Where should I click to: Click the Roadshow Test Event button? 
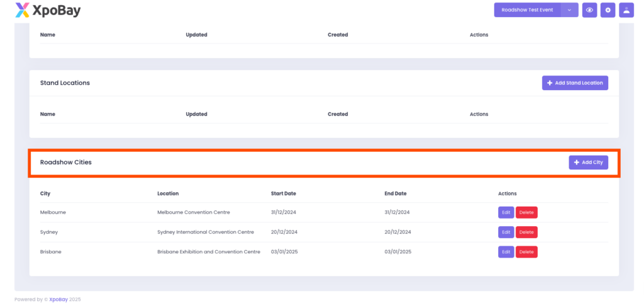click(x=527, y=10)
